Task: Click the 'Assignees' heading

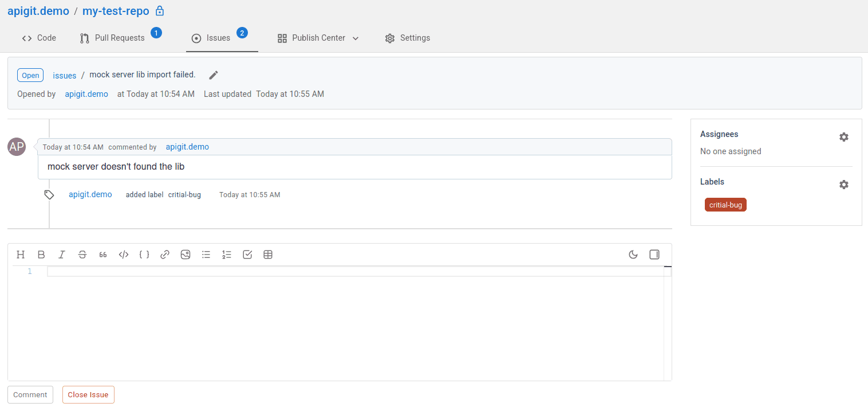Action: coord(719,134)
